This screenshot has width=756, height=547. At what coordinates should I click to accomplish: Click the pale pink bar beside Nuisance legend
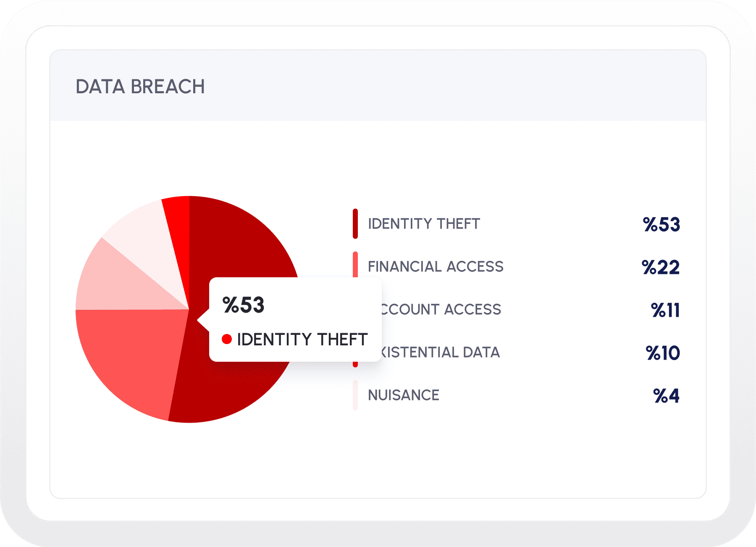(x=355, y=395)
